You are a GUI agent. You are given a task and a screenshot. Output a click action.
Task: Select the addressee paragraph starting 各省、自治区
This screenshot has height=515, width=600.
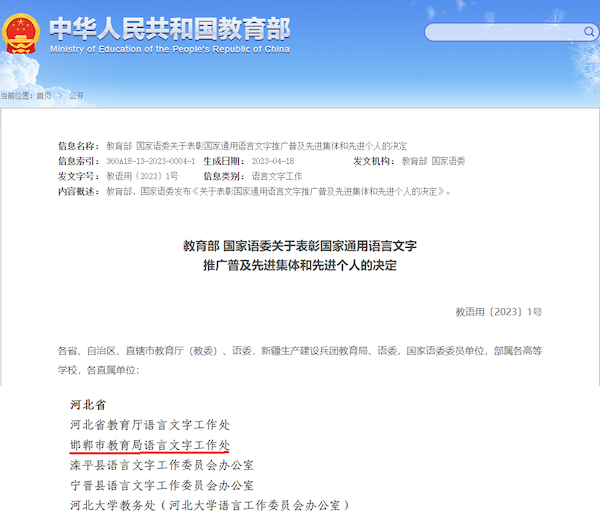click(300, 360)
